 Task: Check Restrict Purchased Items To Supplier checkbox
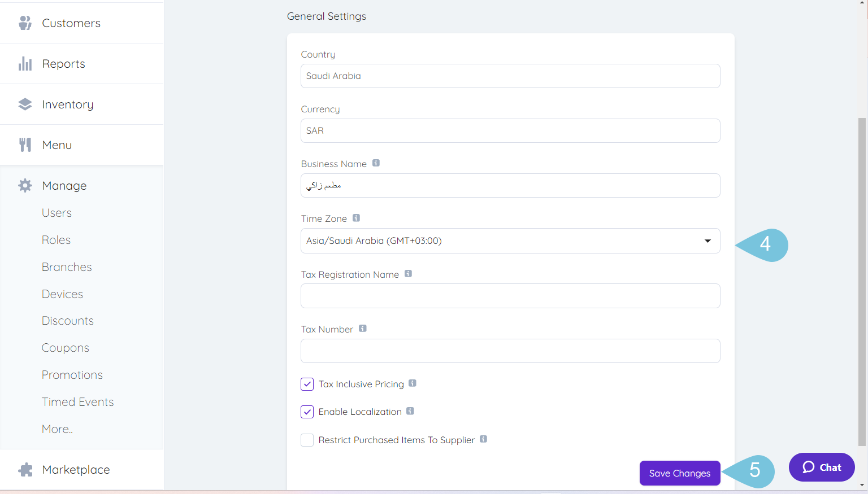(x=307, y=440)
